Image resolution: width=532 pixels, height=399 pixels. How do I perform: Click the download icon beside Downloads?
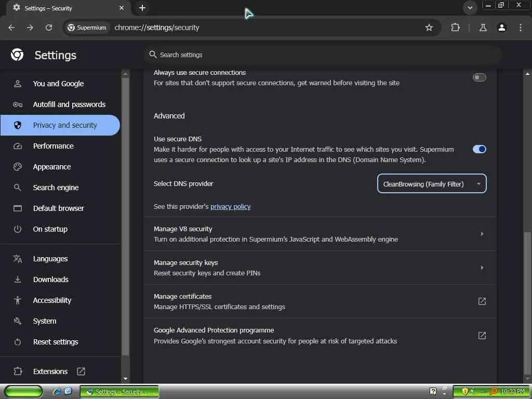[x=18, y=279]
